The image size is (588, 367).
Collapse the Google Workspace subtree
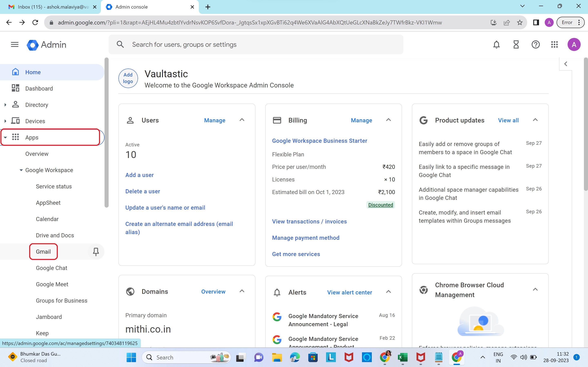pos(21,170)
